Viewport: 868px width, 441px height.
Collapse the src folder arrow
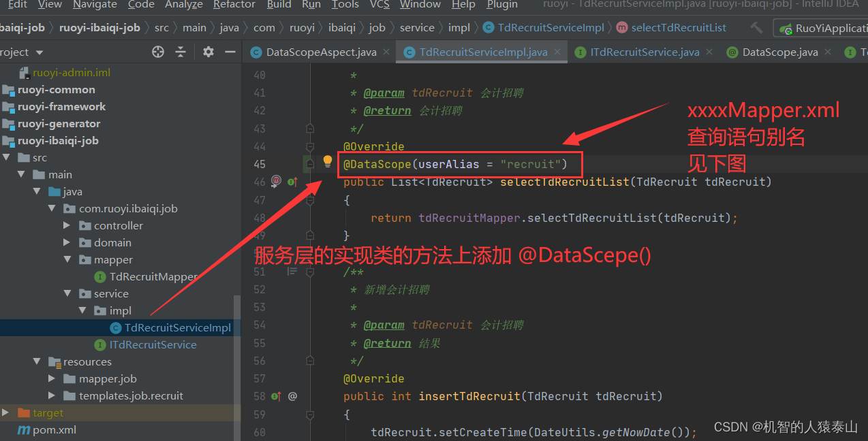[7, 157]
